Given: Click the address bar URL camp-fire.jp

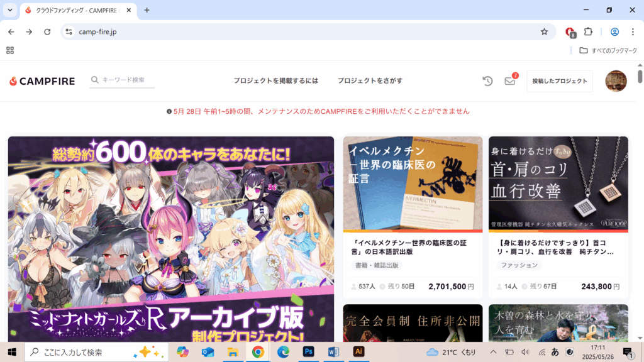Looking at the screenshot, I should point(97,31).
